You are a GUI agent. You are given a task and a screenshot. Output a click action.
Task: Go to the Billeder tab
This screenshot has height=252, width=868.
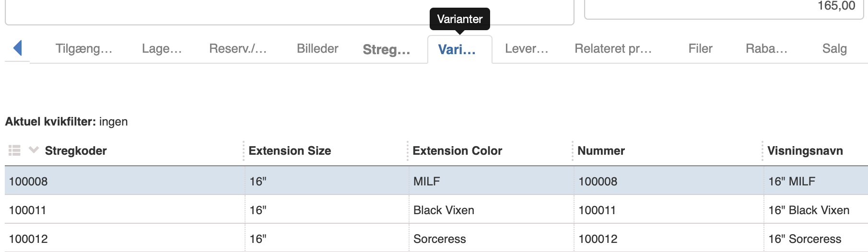point(317,48)
